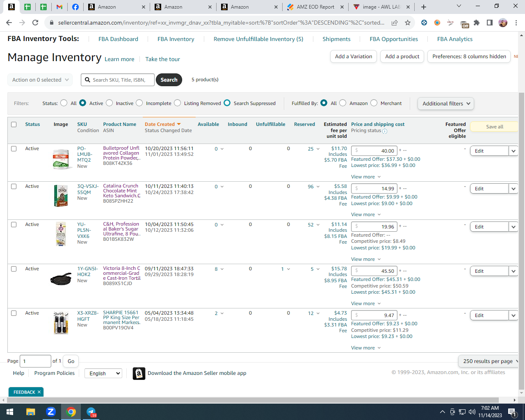Open the FBA Dashboard tab
The width and height of the screenshot is (525, 420).
point(118,39)
